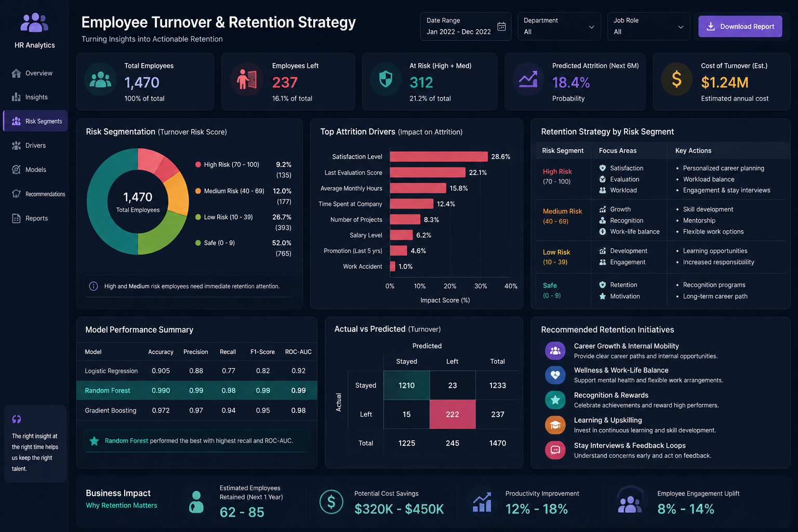Viewport: 798px width, 532px height.
Task: Click the Reports document icon in sidebar
Action: [x=16, y=218]
